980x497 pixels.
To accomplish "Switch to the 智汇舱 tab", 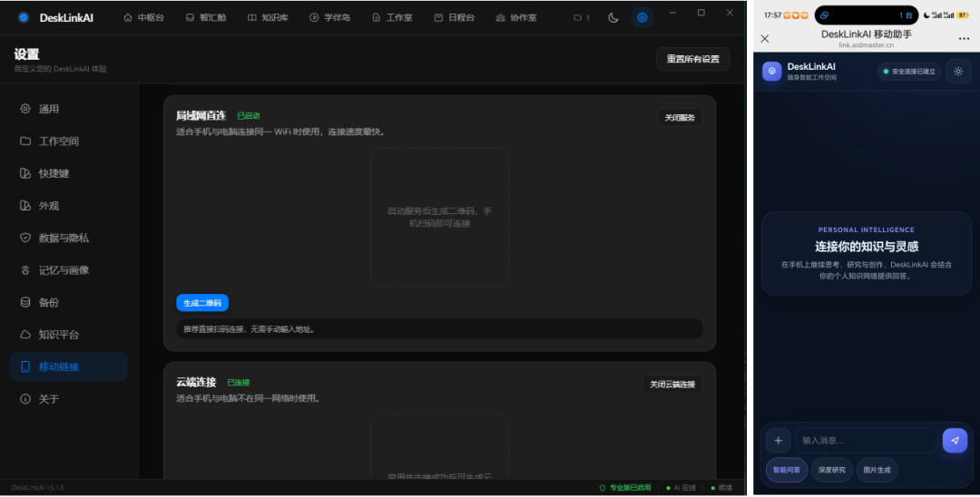I will coord(206,17).
